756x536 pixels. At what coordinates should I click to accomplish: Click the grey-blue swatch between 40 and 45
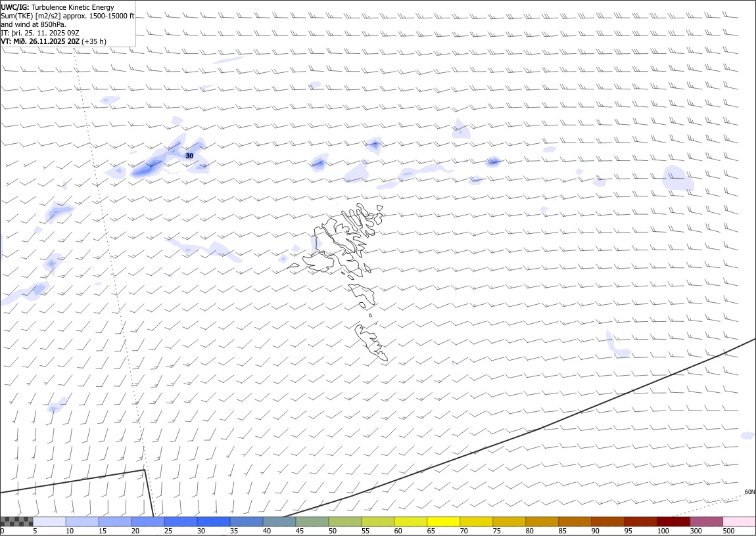[279, 522]
